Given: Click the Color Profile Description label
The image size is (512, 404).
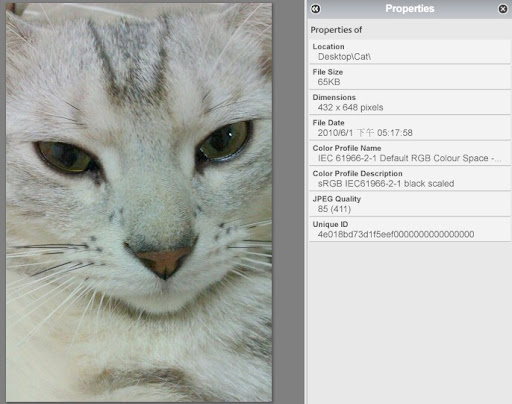Looking at the screenshot, I should [357, 173].
